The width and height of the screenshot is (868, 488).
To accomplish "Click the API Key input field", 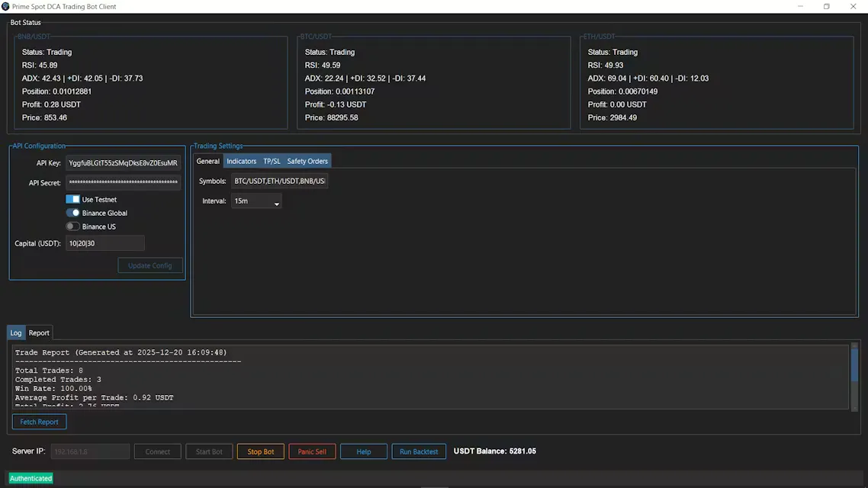I will [124, 163].
